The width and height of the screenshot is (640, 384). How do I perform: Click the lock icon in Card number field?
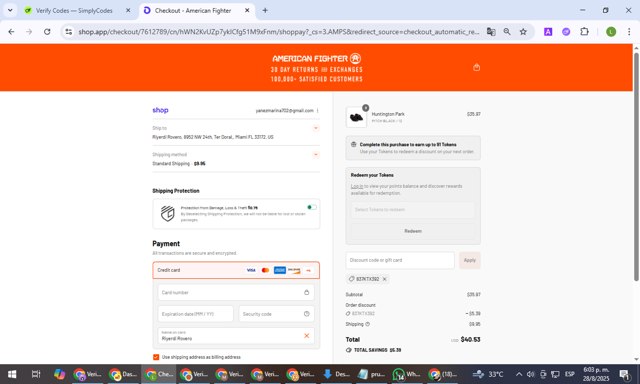[307, 292]
